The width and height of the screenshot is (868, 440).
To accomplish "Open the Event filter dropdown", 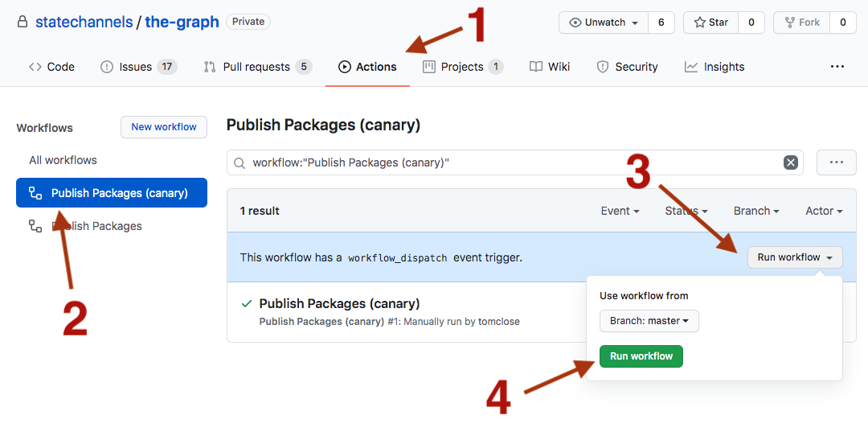I will click(x=620, y=211).
